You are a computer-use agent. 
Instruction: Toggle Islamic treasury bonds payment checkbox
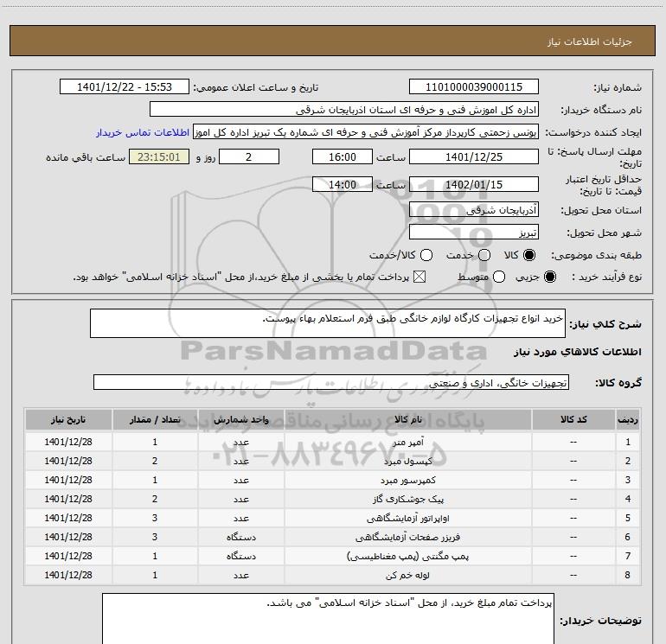(x=419, y=277)
